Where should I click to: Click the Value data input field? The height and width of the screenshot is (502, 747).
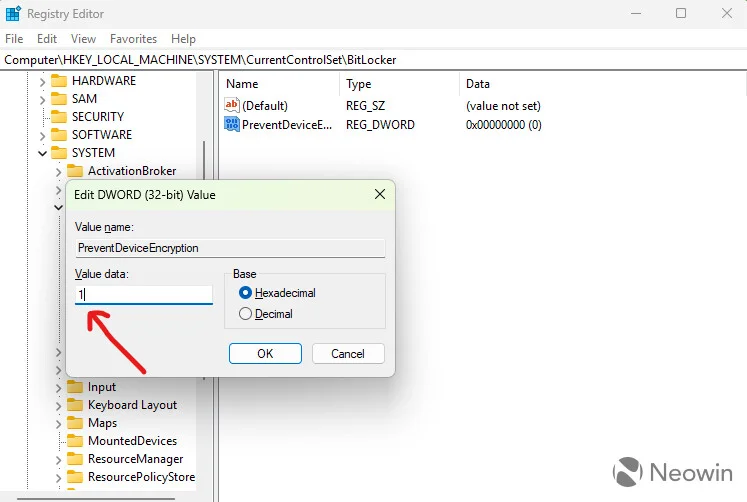143,295
